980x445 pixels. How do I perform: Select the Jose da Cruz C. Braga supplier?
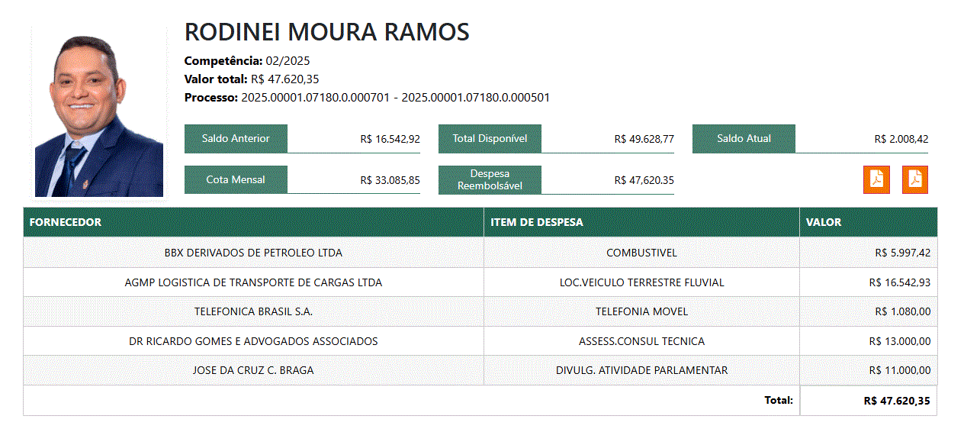(x=253, y=370)
